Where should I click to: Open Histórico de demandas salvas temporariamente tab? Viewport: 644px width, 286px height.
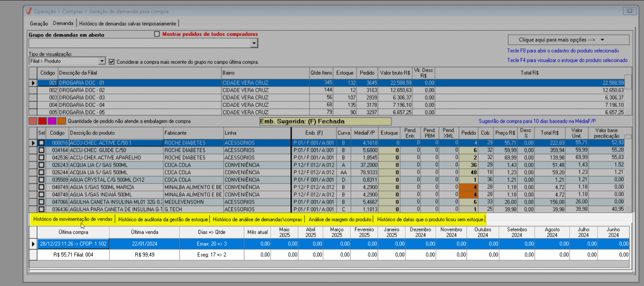point(128,23)
